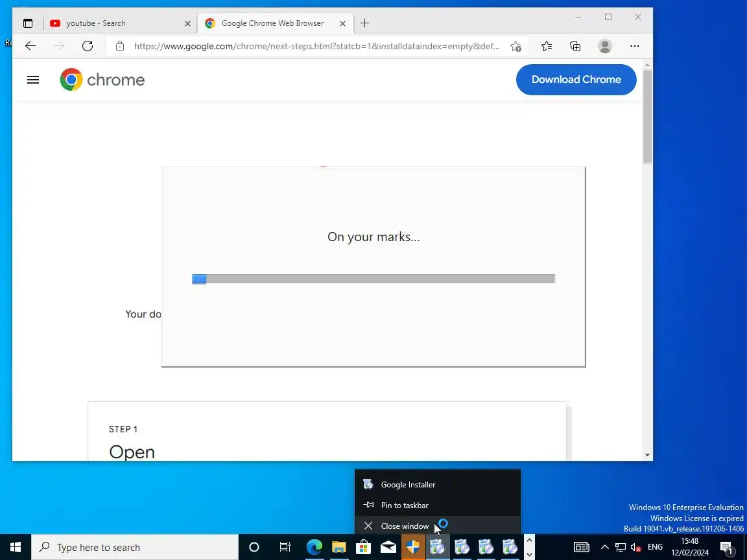Switch input language via ENG
The height and width of the screenshot is (560, 747).
click(656, 547)
